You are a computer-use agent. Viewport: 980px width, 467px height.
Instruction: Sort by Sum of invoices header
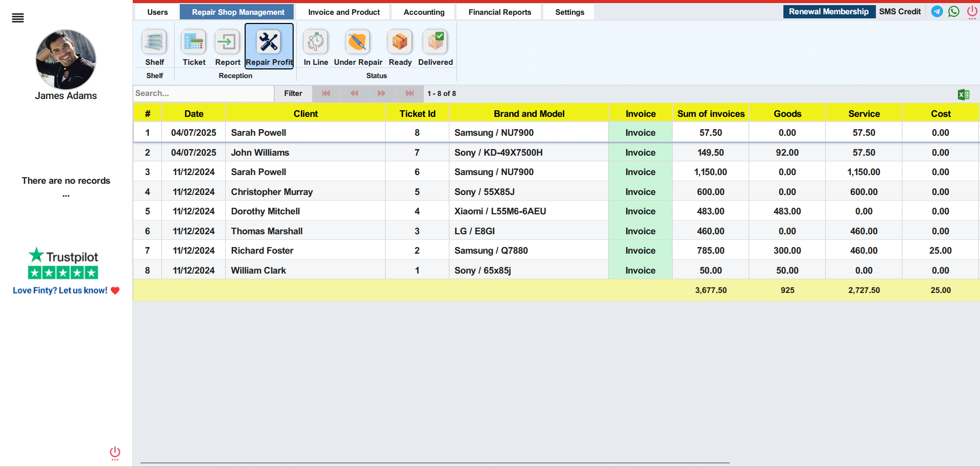point(711,114)
